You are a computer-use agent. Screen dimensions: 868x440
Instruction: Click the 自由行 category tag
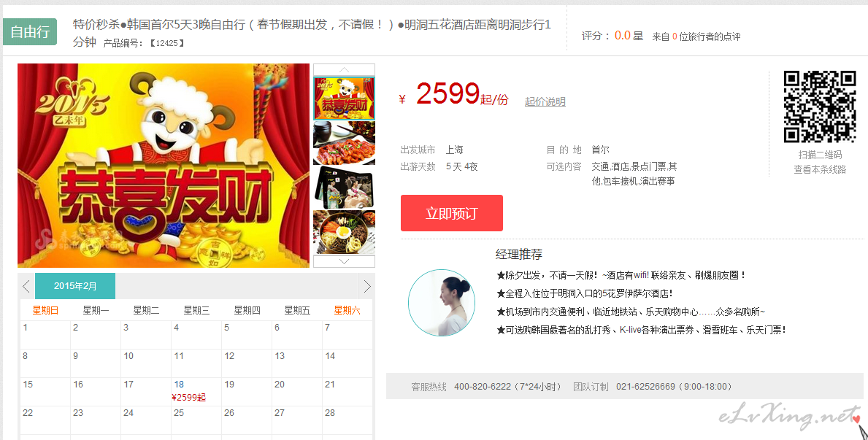(30, 31)
